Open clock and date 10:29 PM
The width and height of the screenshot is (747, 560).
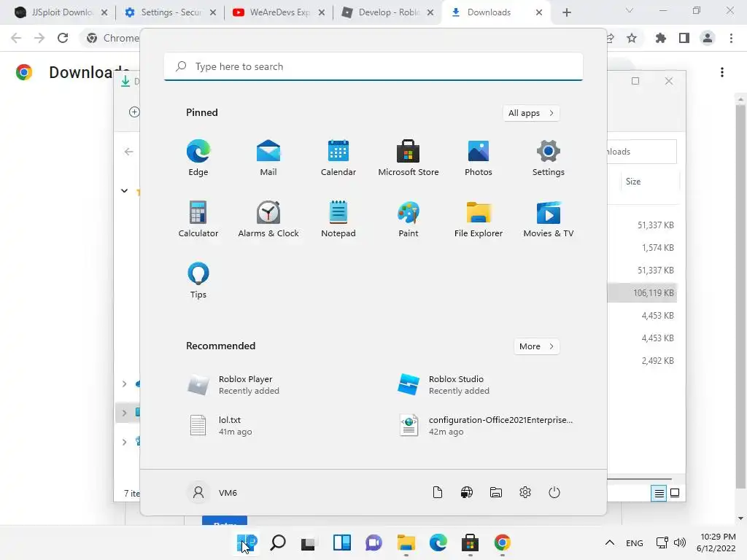(x=717, y=542)
